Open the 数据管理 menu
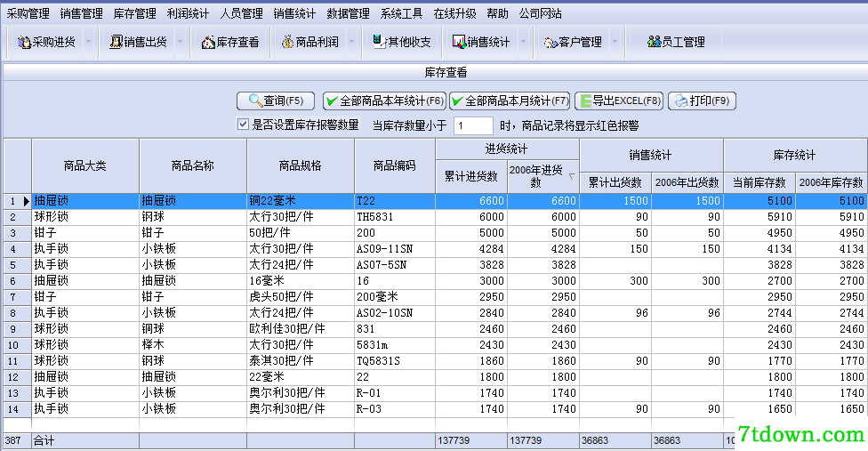This screenshot has width=868, height=451. pos(349,13)
